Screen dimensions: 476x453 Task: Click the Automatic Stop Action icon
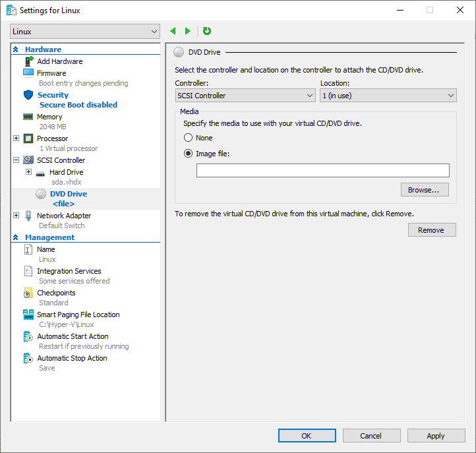click(x=28, y=358)
